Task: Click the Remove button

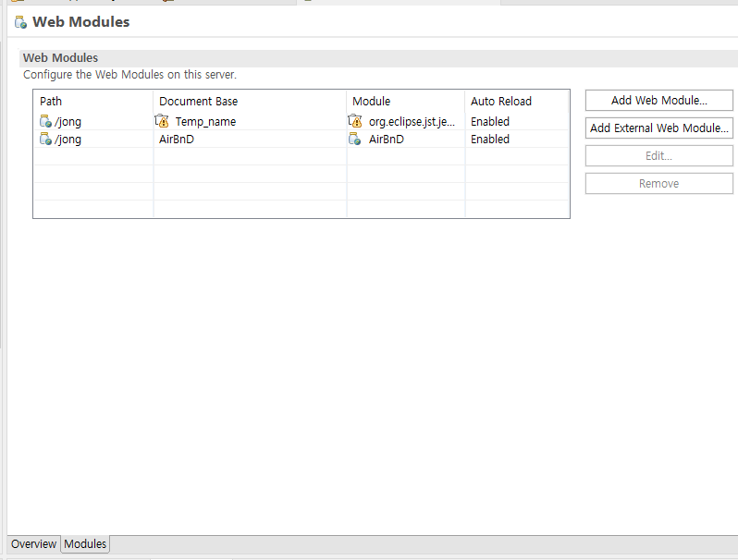Action: pyautogui.click(x=658, y=183)
